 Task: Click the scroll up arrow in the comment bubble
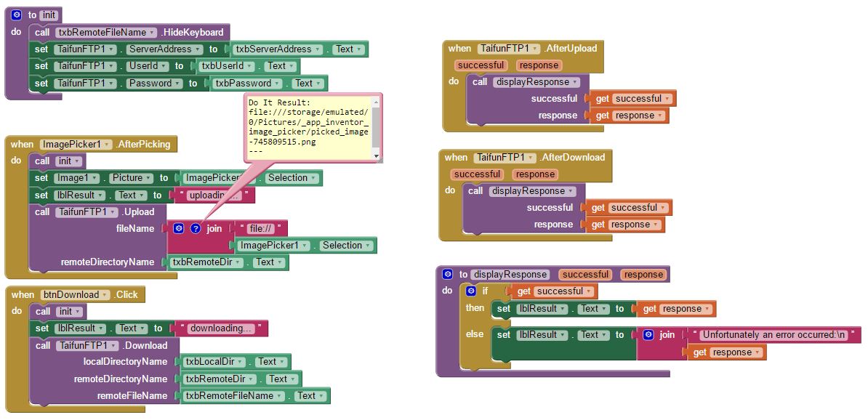[376, 102]
